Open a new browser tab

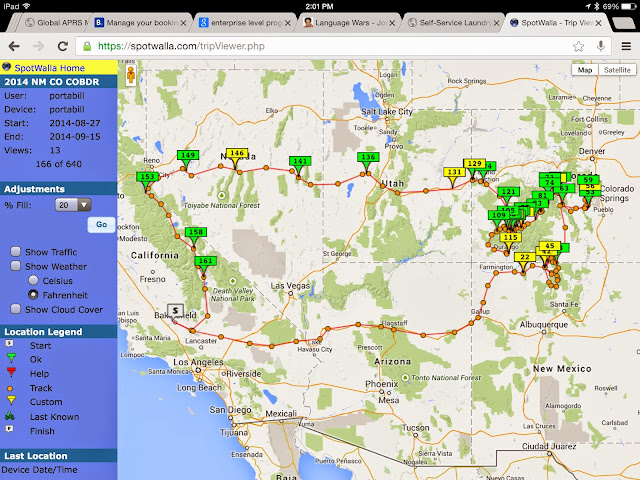pyautogui.click(x=623, y=23)
